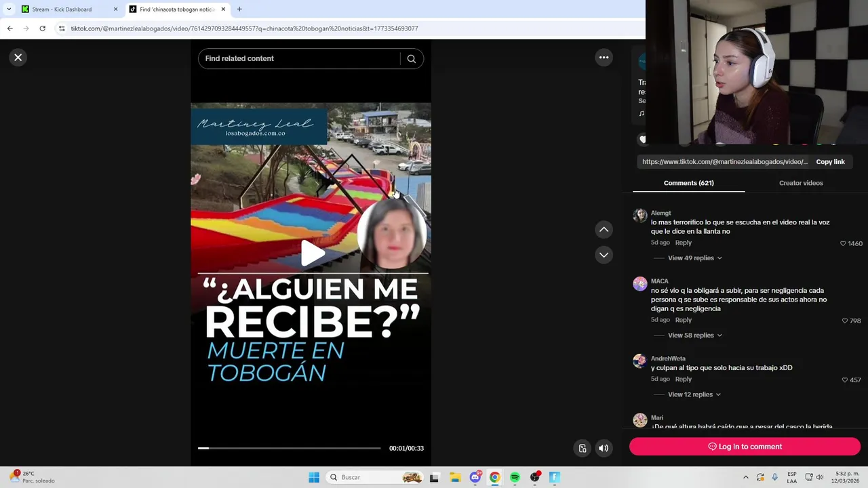Toggle auto-scroll icon beside volume
This screenshot has height=488, width=868.
583,448
